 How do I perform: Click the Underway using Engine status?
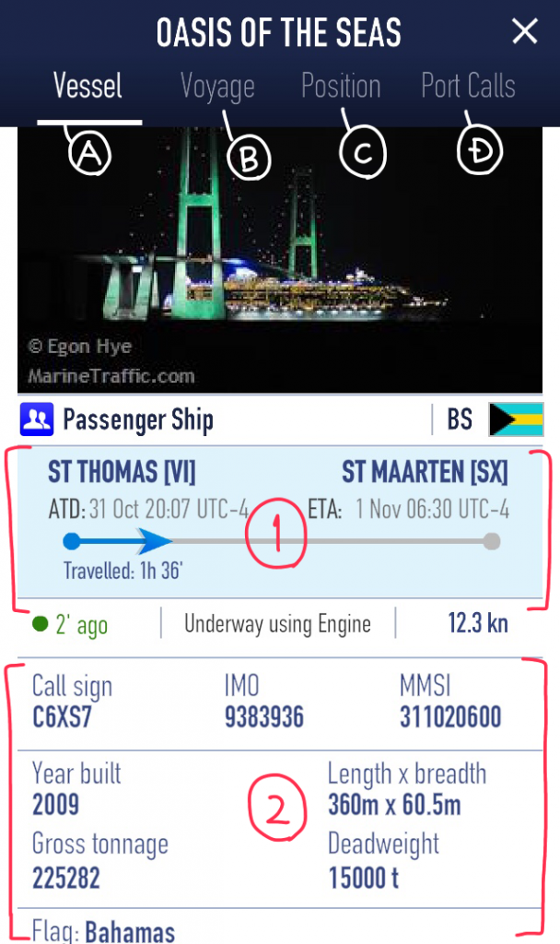click(277, 624)
